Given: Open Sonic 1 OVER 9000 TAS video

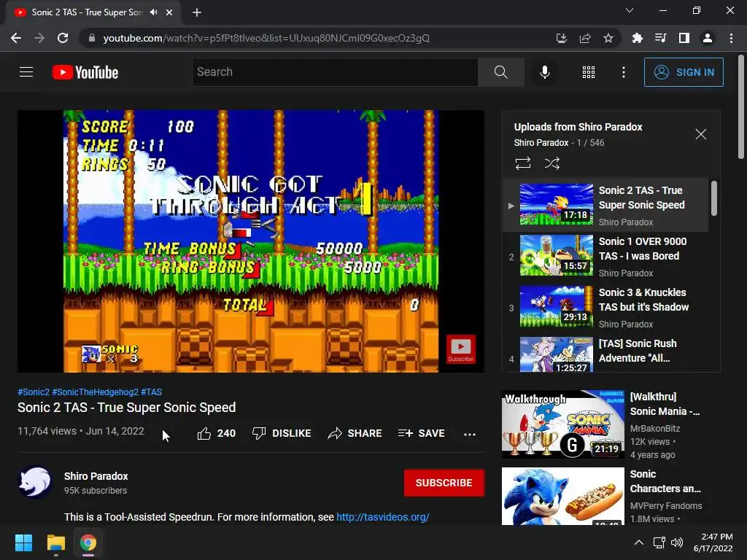Looking at the screenshot, I should click(x=642, y=249).
